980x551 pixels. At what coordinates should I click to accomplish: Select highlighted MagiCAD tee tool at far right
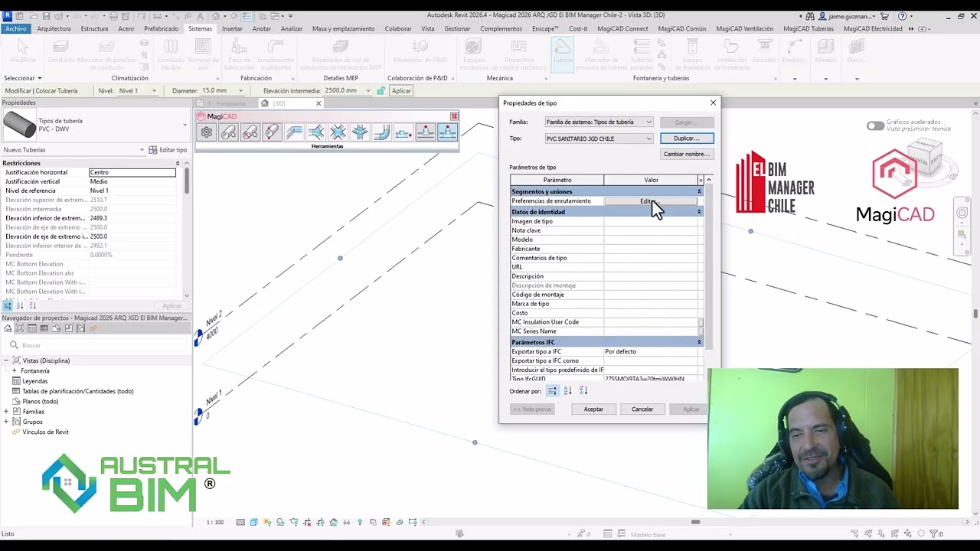point(447,132)
